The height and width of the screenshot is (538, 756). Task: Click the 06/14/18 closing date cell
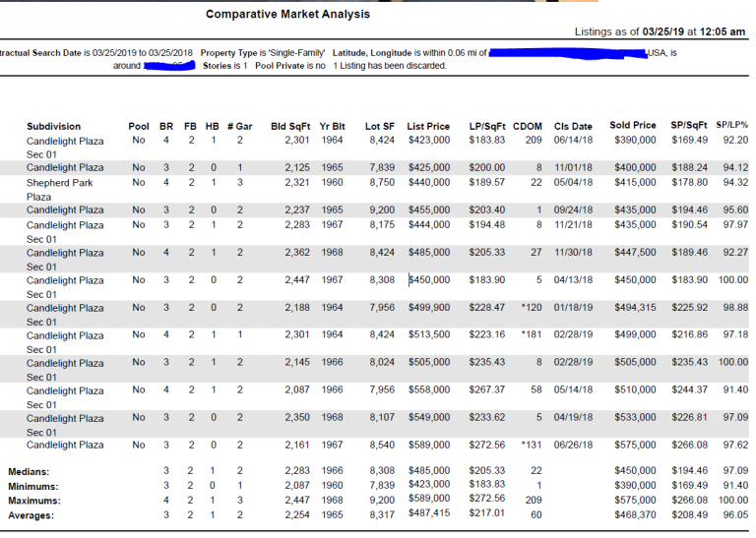[x=573, y=141]
